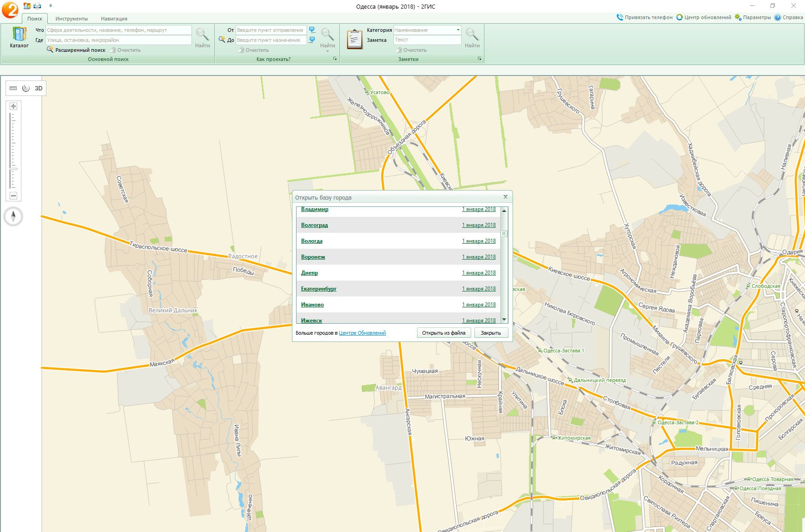The image size is (805, 532).
Task: Open the Екатеринбург city link
Action: point(318,289)
